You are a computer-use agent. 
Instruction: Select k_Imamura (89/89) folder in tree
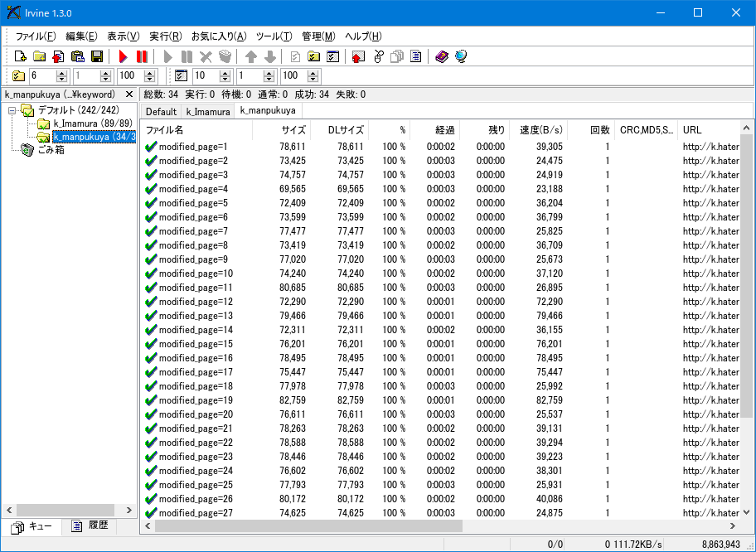tap(93, 123)
